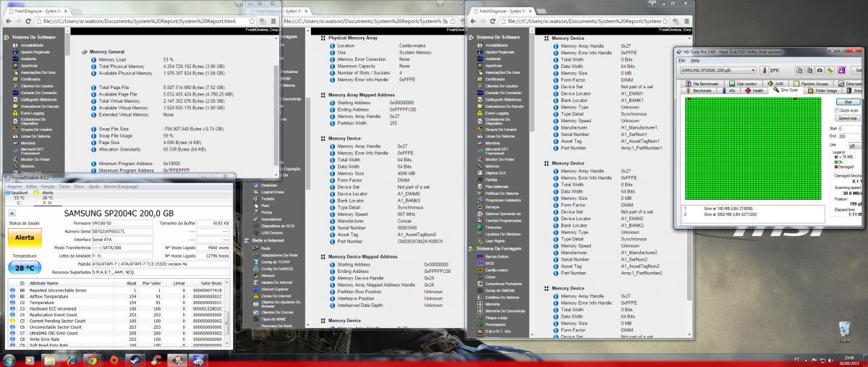Viewport: 868px width, 367px height.
Task: Click HD Tune copy text toolbar icon
Action: (x=800, y=70)
